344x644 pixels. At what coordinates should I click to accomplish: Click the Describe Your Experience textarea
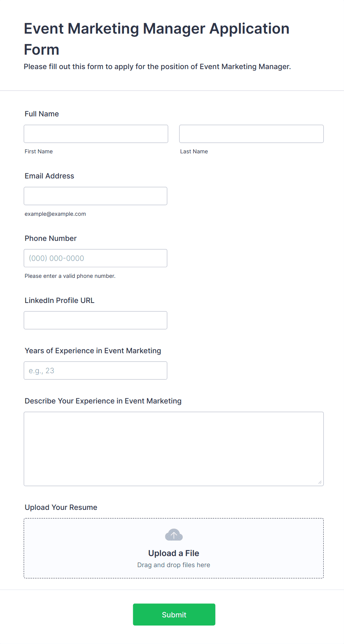click(x=174, y=449)
